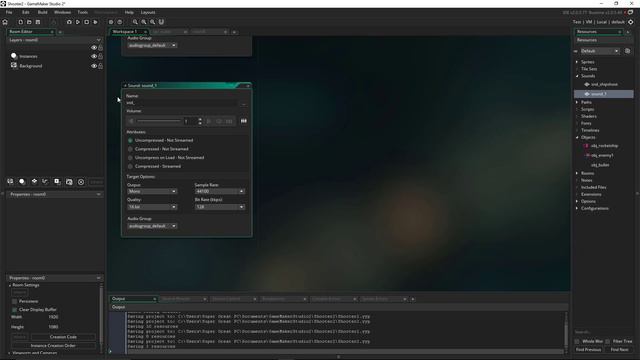Open the Default view dropdown in Resources

(x=600, y=51)
